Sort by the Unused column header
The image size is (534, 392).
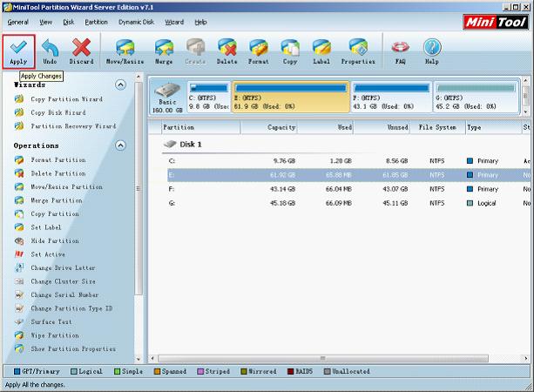point(381,127)
